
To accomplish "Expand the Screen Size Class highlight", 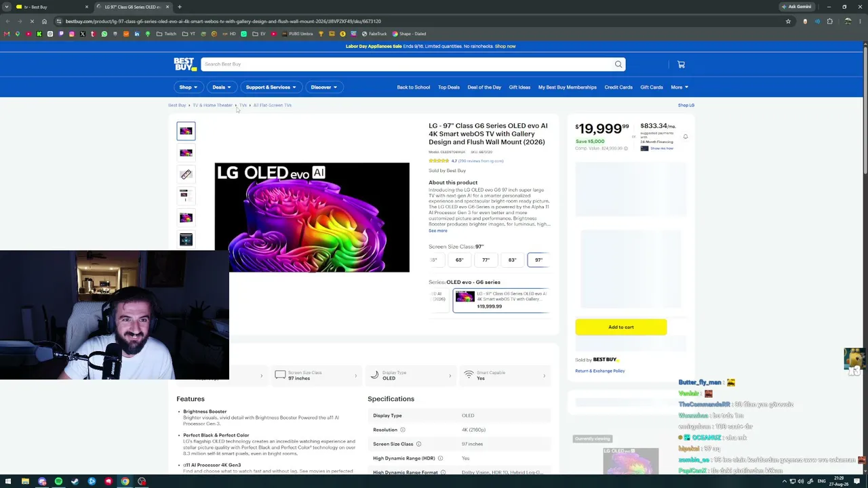I will (x=316, y=375).
